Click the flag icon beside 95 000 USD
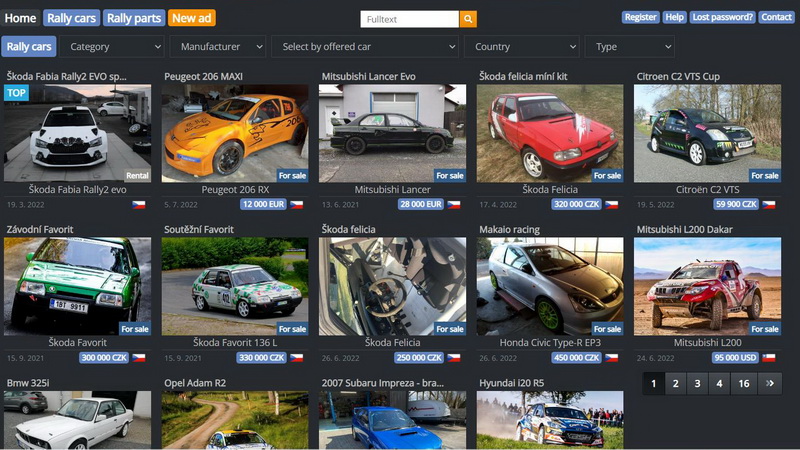 [768, 357]
